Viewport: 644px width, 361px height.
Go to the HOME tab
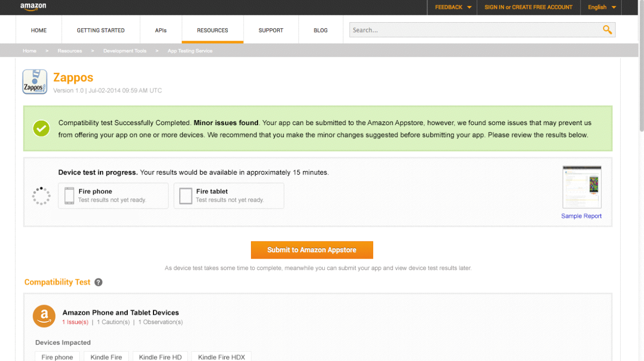(39, 30)
